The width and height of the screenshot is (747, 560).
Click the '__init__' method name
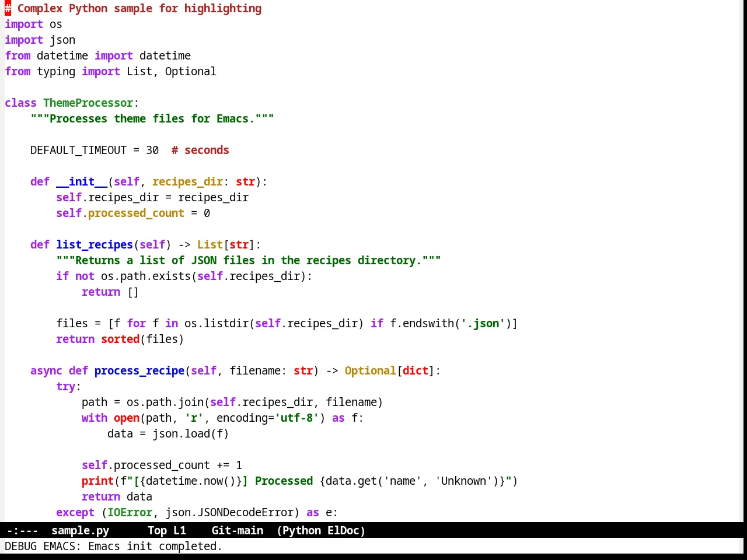82,181
